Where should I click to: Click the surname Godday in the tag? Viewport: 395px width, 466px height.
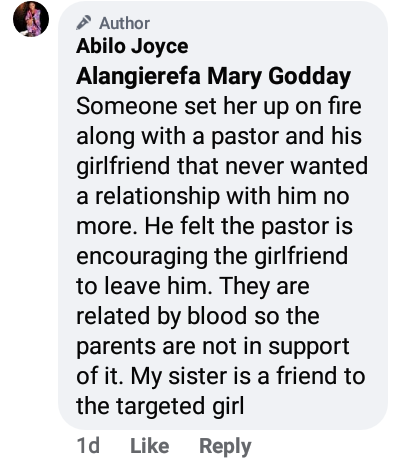click(x=310, y=76)
